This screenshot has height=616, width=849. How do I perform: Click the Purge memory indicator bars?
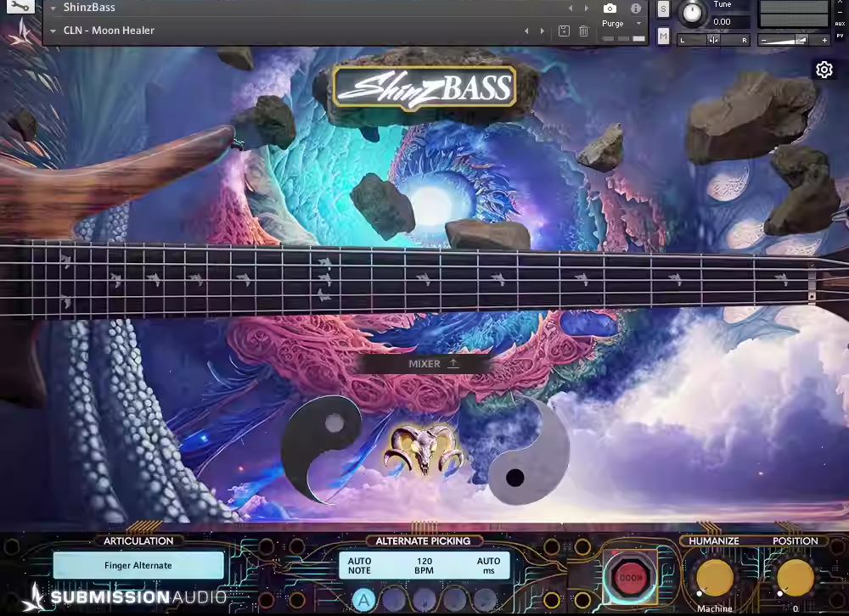pos(623,38)
